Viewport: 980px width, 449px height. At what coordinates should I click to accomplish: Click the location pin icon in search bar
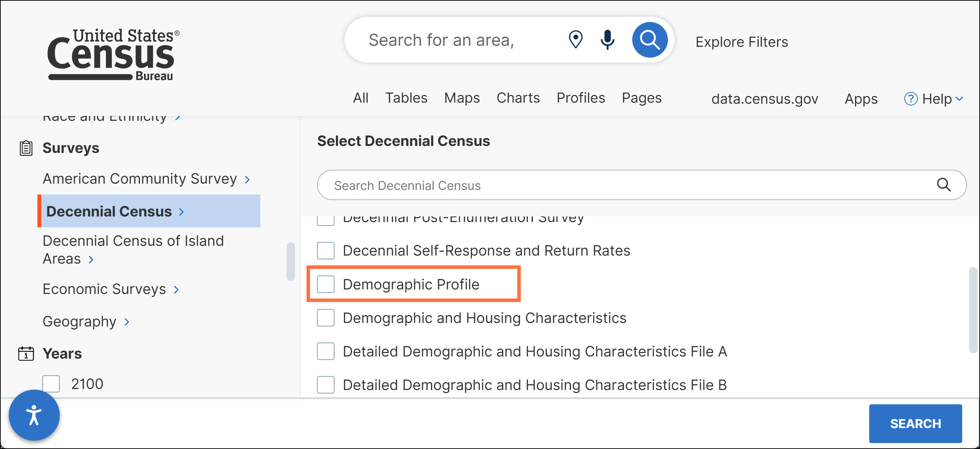[x=575, y=39]
